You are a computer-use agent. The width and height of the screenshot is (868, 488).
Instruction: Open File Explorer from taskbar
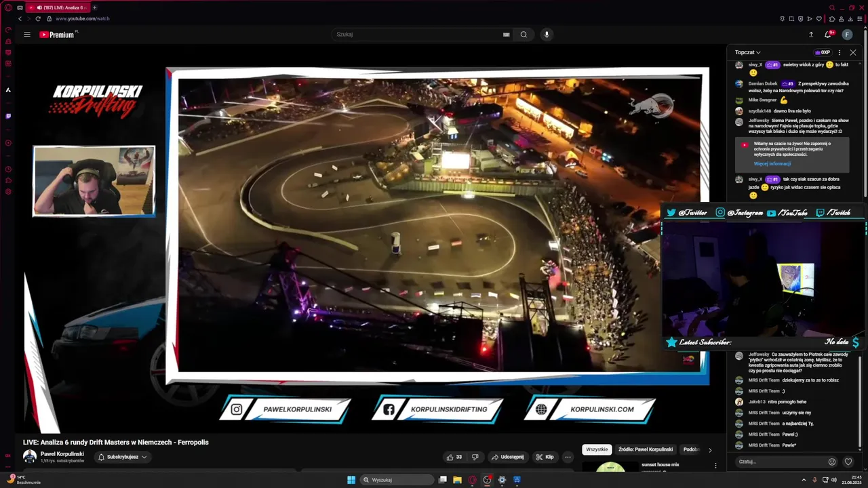tap(457, 480)
